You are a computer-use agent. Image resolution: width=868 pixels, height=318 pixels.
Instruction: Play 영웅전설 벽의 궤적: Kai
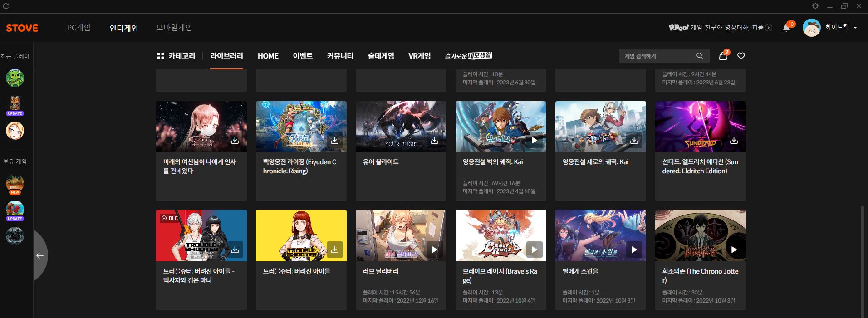click(534, 141)
